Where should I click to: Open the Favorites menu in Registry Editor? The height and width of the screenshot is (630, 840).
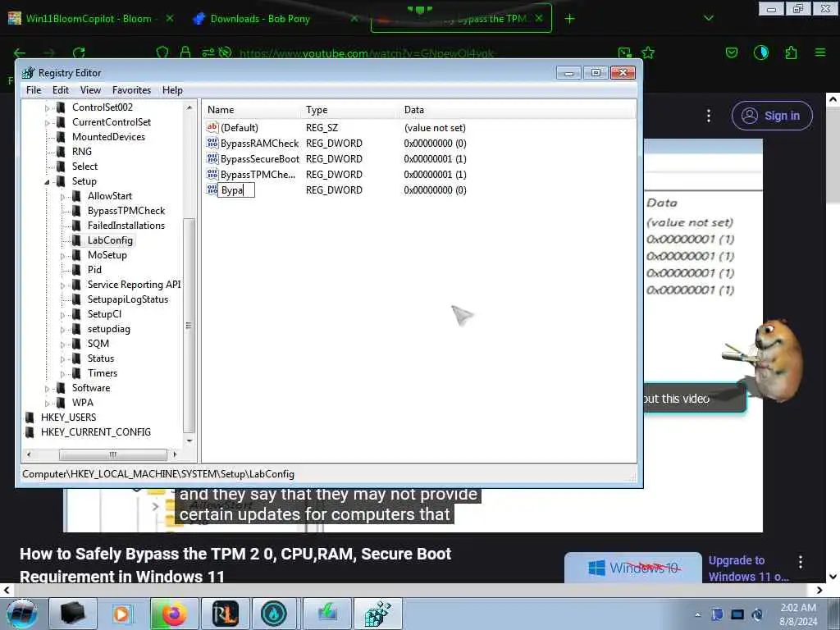coord(131,90)
